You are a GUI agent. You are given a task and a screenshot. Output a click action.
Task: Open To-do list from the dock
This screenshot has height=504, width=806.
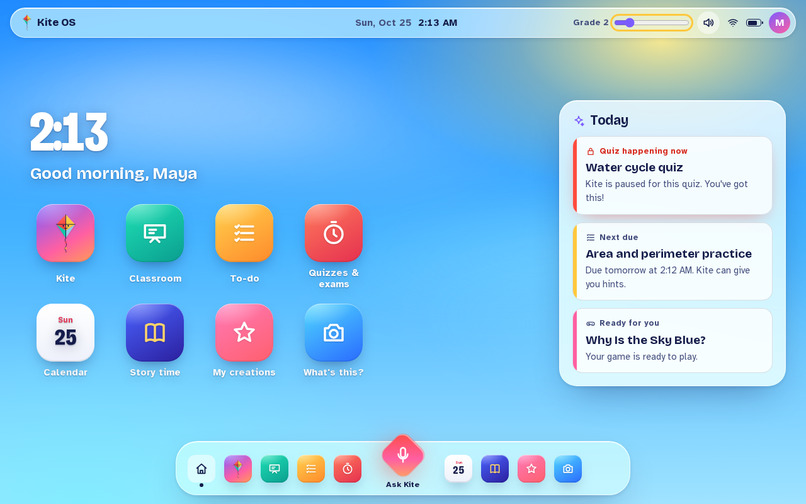[x=311, y=469]
